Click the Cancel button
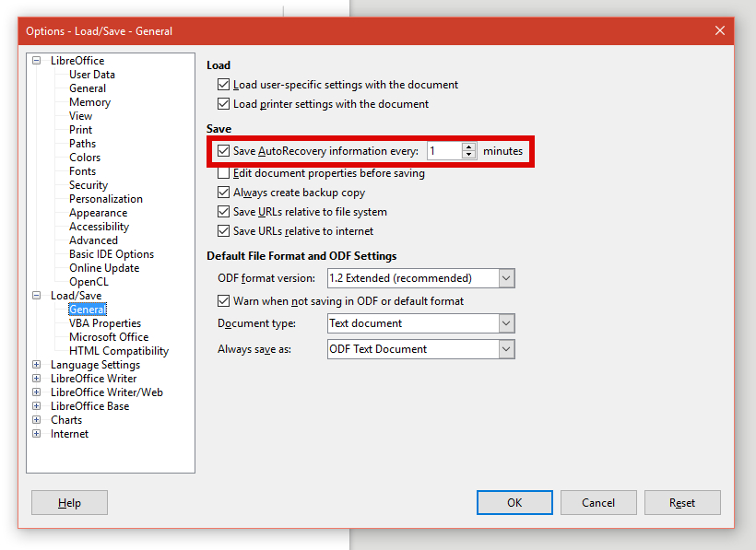The width and height of the screenshot is (756, 550). [x=598, y=502]
